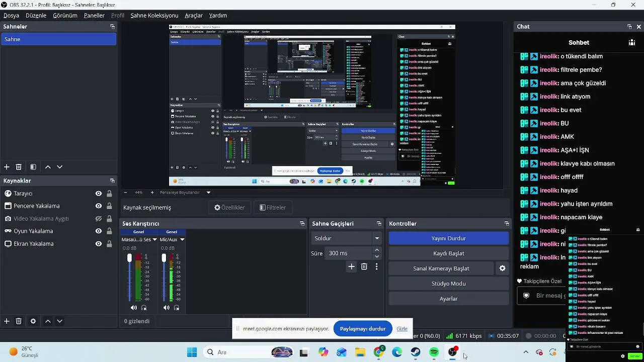
Task: Open source properties gear in Kaynaklar toolbar
Action: coord(33,321)
